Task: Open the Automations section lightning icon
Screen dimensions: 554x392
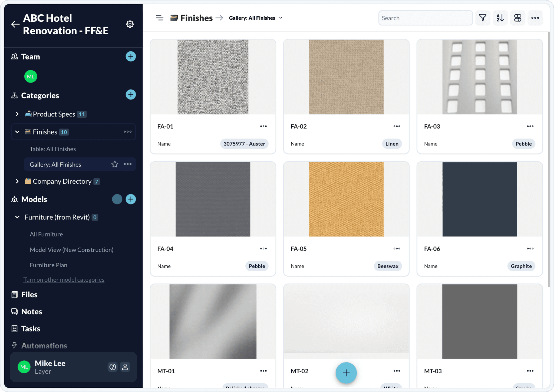Action: coord(14,345)
